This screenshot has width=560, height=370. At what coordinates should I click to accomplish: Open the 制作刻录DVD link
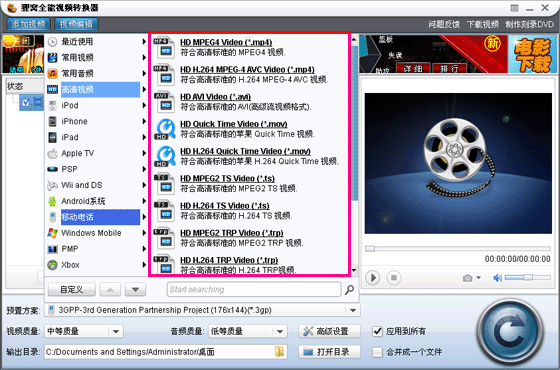529,24
